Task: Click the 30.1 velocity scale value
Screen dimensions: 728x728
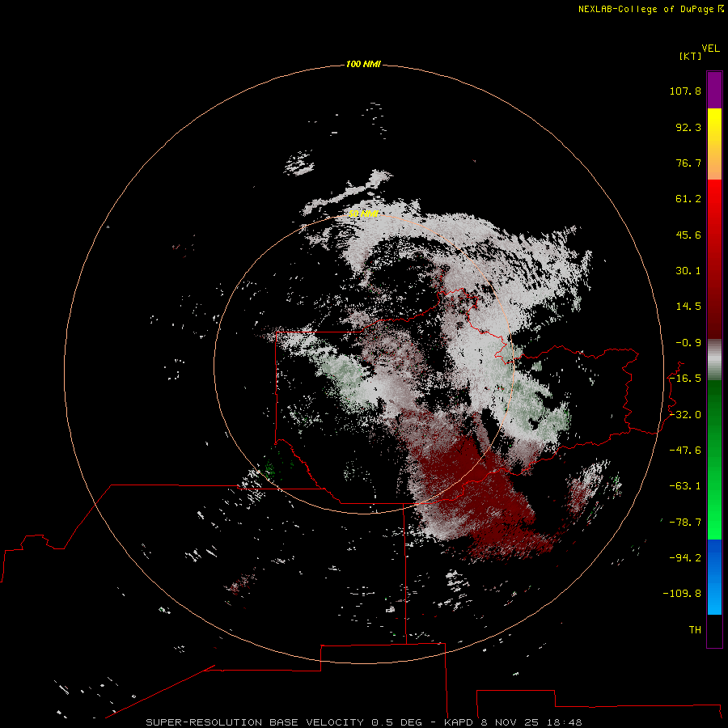Action: (x=688, y=271)
